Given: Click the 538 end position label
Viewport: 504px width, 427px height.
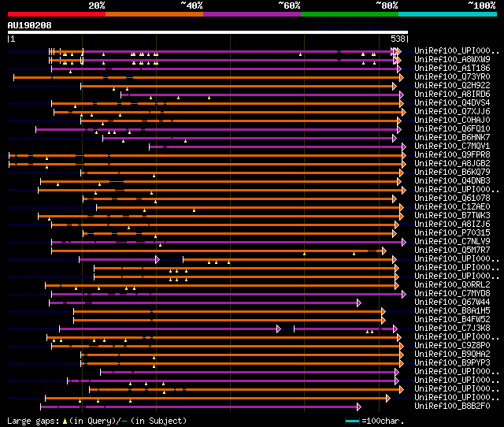Looking at the screenshot, I should coord(398,39).
